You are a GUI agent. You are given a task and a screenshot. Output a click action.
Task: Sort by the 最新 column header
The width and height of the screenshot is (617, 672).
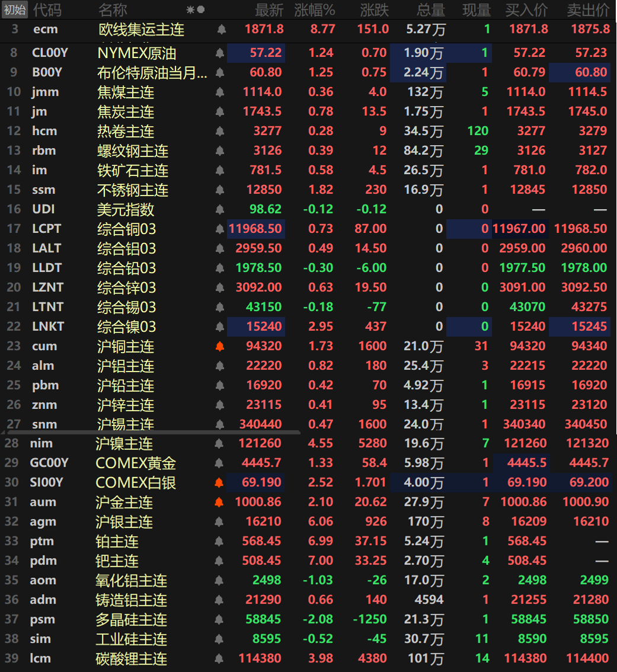tap(269, 9)
